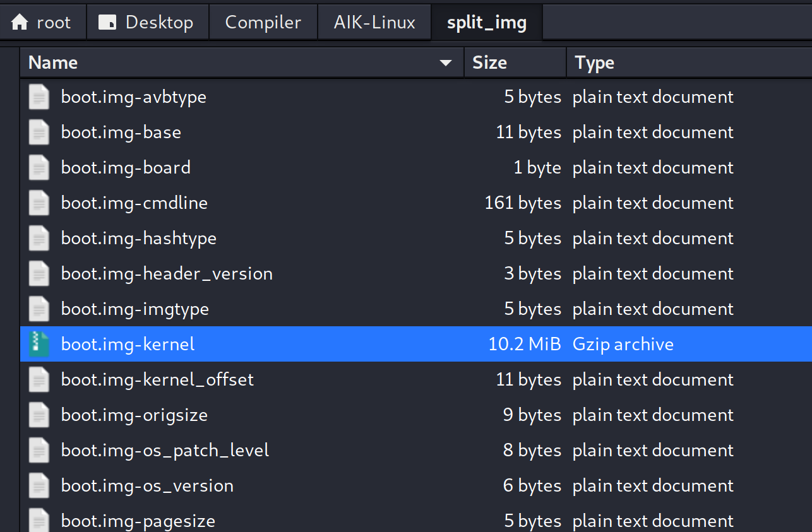Select the file named boot.img-imgtype
Image resolution: width=812 pixels, height=532 pixels.
click(135, 309)
